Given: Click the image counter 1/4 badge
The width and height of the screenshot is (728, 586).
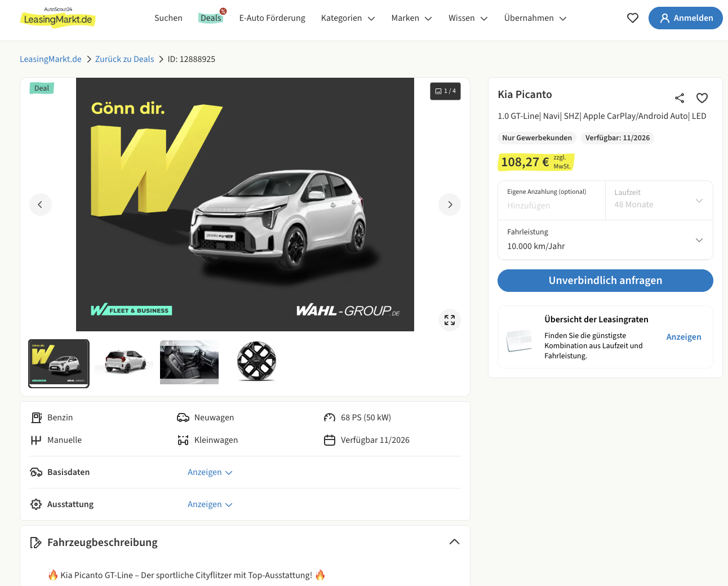Looking at the screenshot, I should coord(445,91).
